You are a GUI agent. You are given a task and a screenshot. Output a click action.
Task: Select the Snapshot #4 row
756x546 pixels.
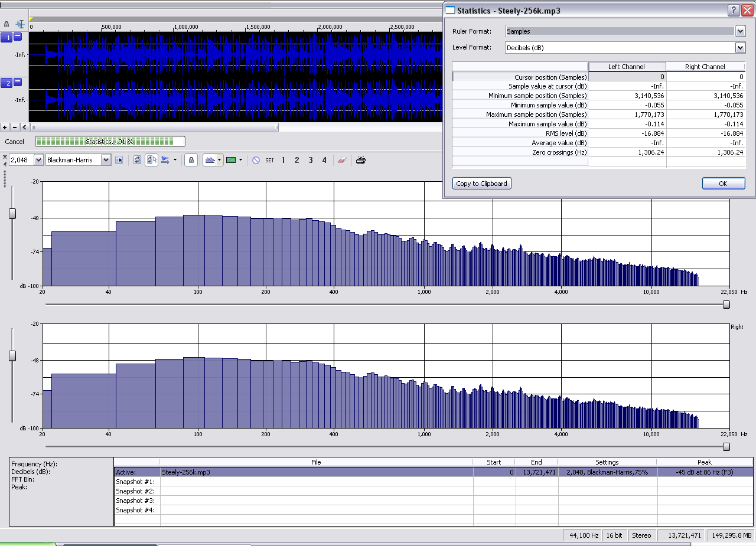point(434,510)
